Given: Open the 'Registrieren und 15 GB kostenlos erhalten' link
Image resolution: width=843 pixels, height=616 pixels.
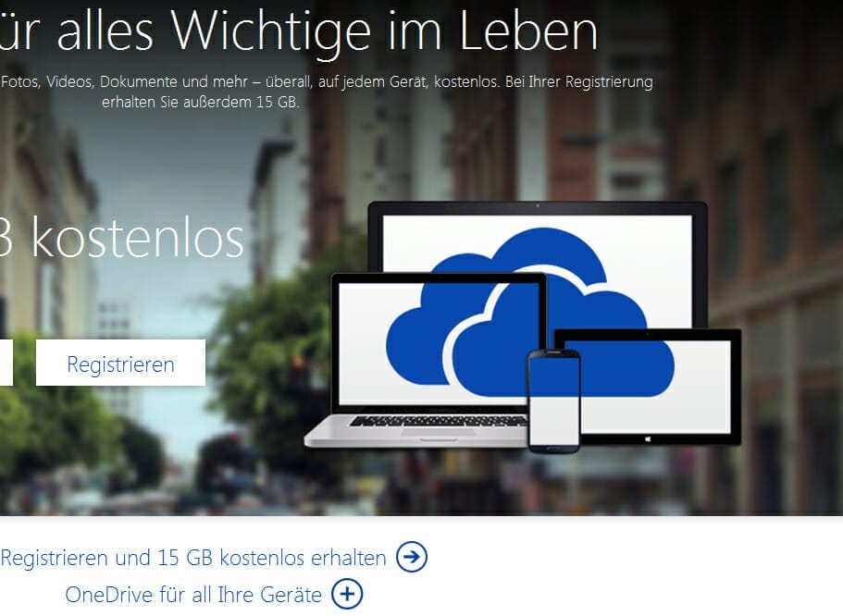Looking at the screenshot, I should (193, 558).
